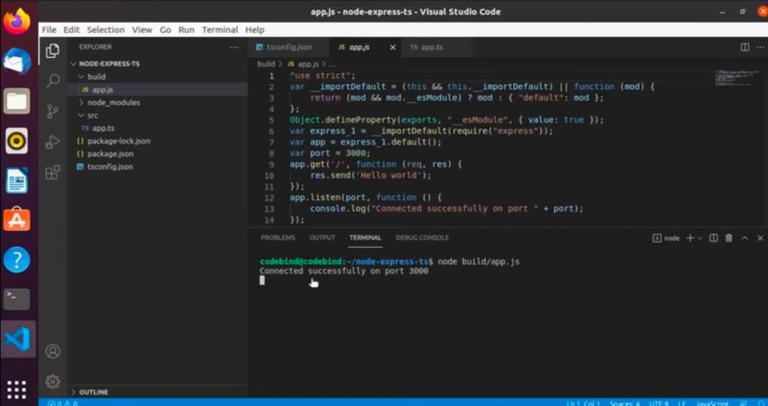This screenshot has width=768, height=406.
Task: Open the Source Control view
Action: [53, 112]
